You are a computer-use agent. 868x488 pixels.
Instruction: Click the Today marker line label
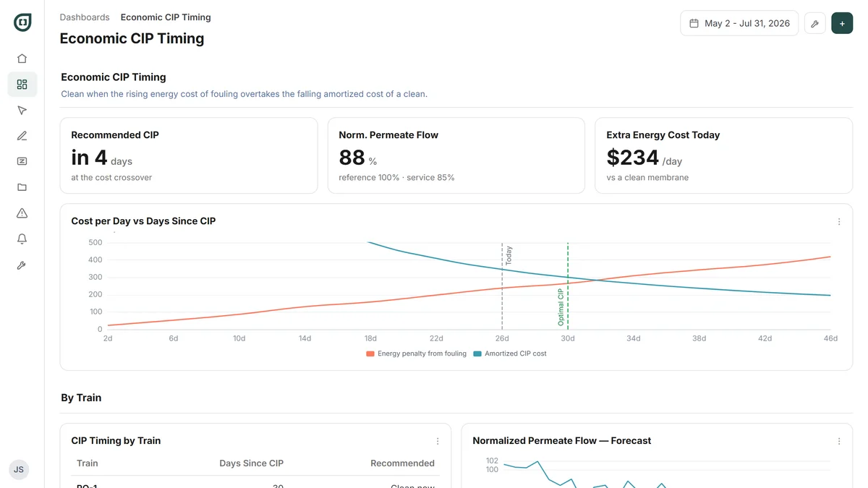click(x=509, y=256)
